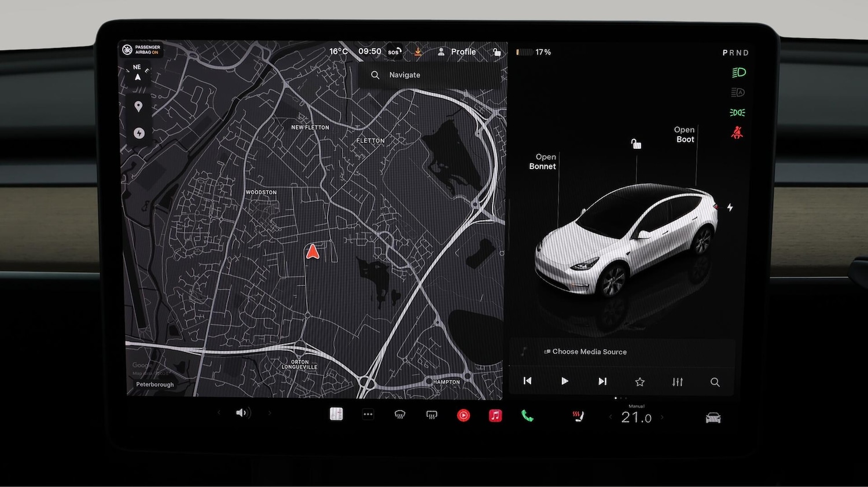Open the YouTube Music app
Viewport: 868px width, 487px height.
tap(464, 415)
